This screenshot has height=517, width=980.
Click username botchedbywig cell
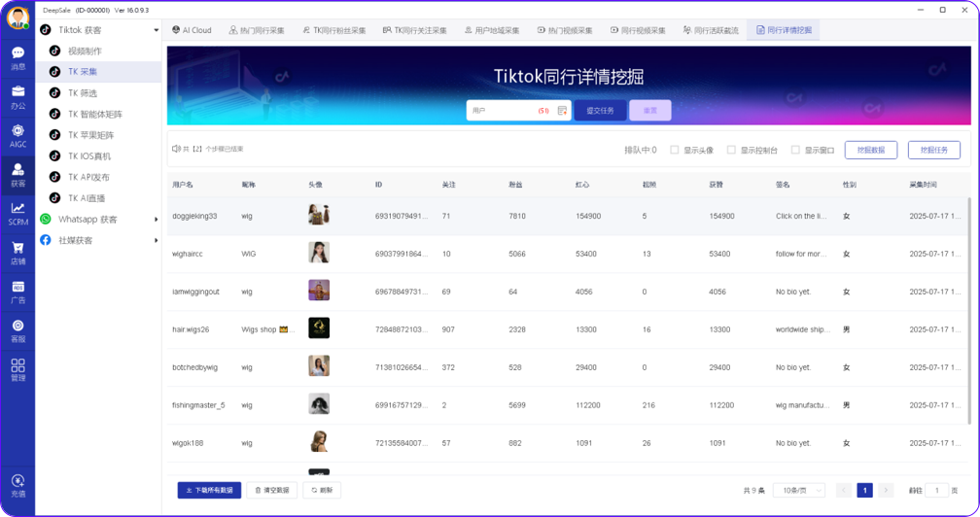coord(195,367)
